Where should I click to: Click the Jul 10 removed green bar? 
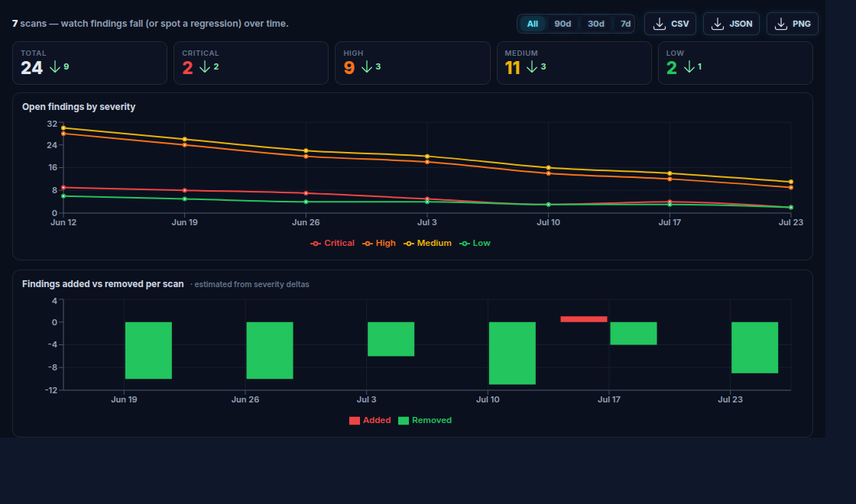pos(512,354)
